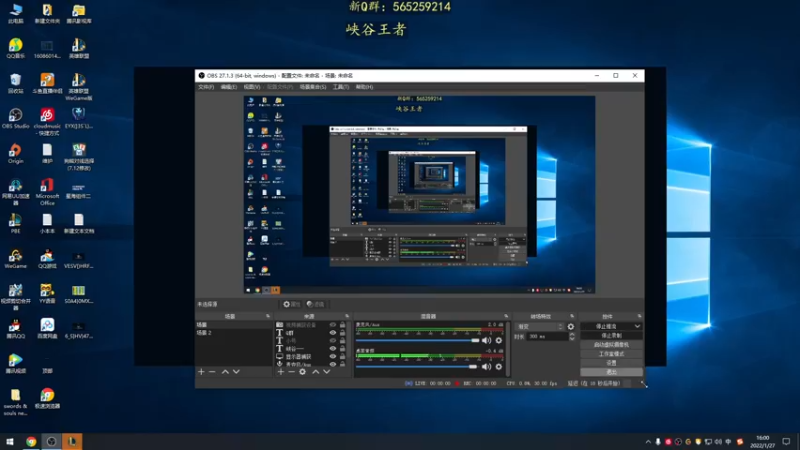Pop out the sources dock panel
This screenshot has width=800, height=450.
click(347, 316)
